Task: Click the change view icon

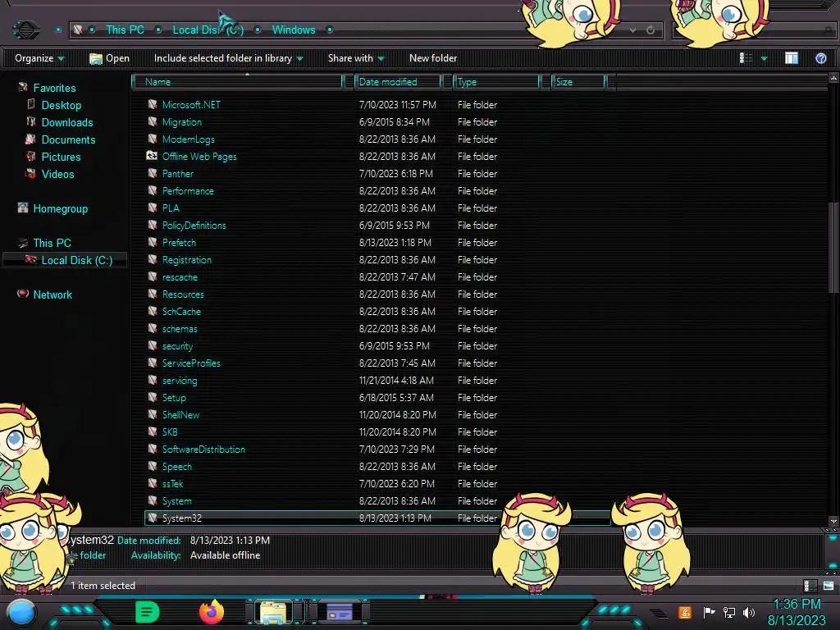Action: click(746, 58)
